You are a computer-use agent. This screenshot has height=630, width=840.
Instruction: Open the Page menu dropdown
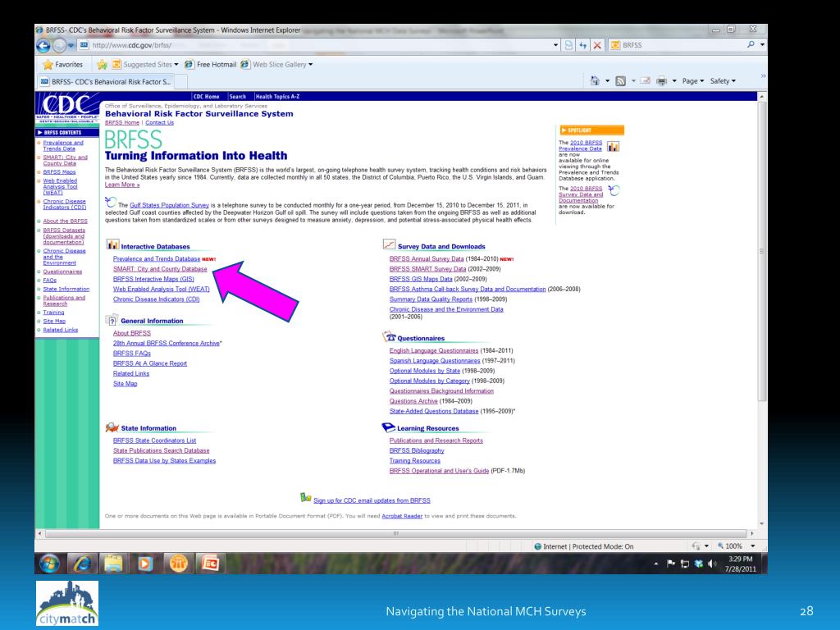(x=693, y=81)
